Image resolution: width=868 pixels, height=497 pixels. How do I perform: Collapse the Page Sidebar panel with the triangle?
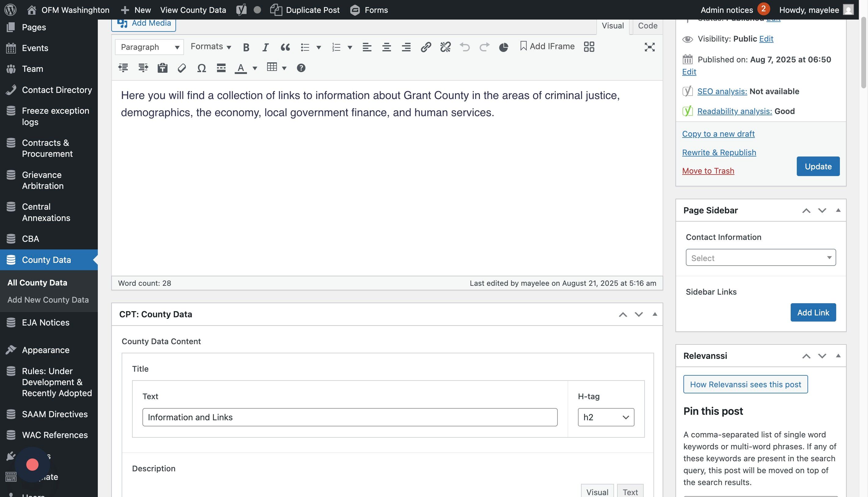point(838,210)
